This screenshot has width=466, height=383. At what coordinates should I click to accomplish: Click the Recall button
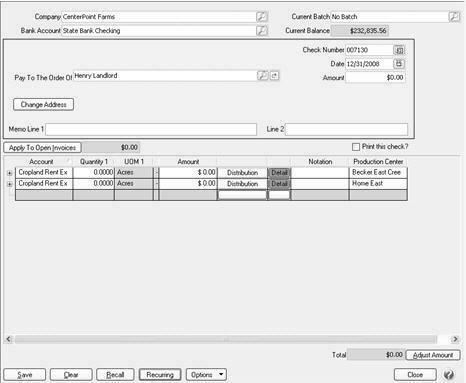pyautogui.click(x=115, y=375)
